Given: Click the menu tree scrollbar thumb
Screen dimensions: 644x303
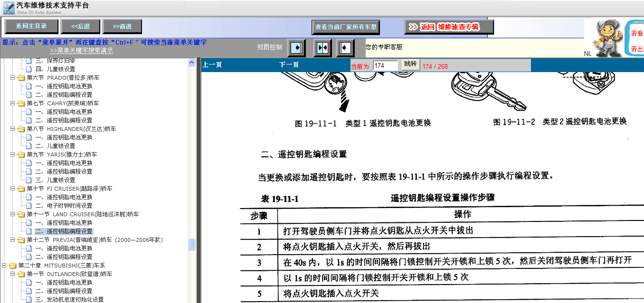Looking at the screenshot, I should tap(192, 244).
